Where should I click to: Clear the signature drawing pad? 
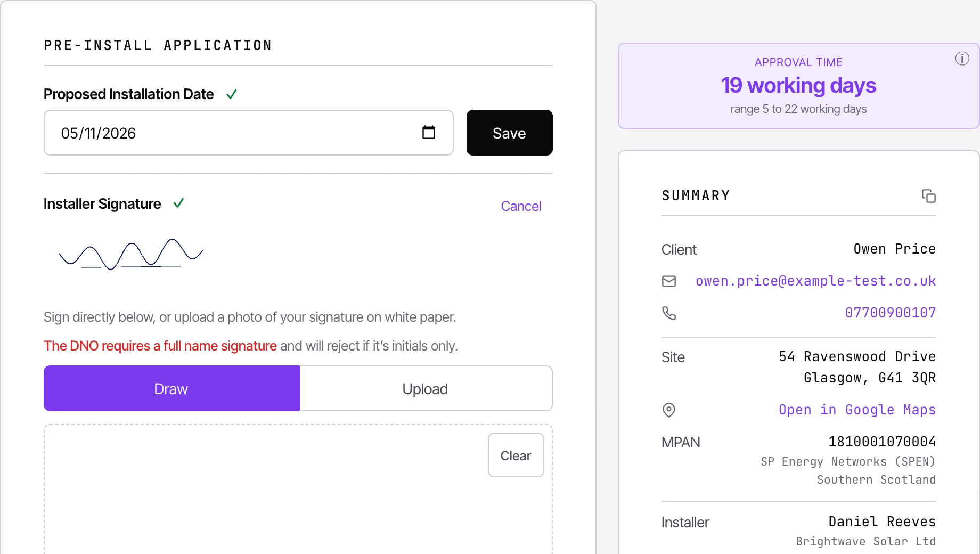(516, 455)
